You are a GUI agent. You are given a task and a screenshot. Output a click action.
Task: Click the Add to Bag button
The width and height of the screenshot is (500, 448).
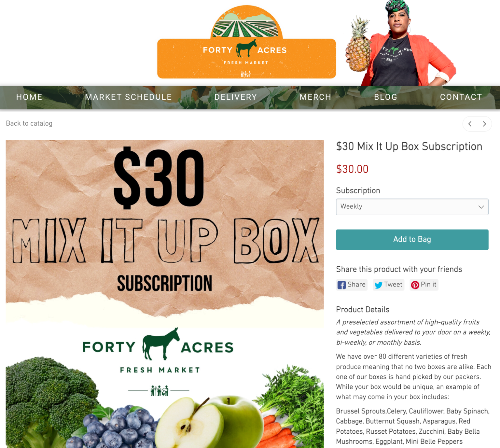point(412,240)
